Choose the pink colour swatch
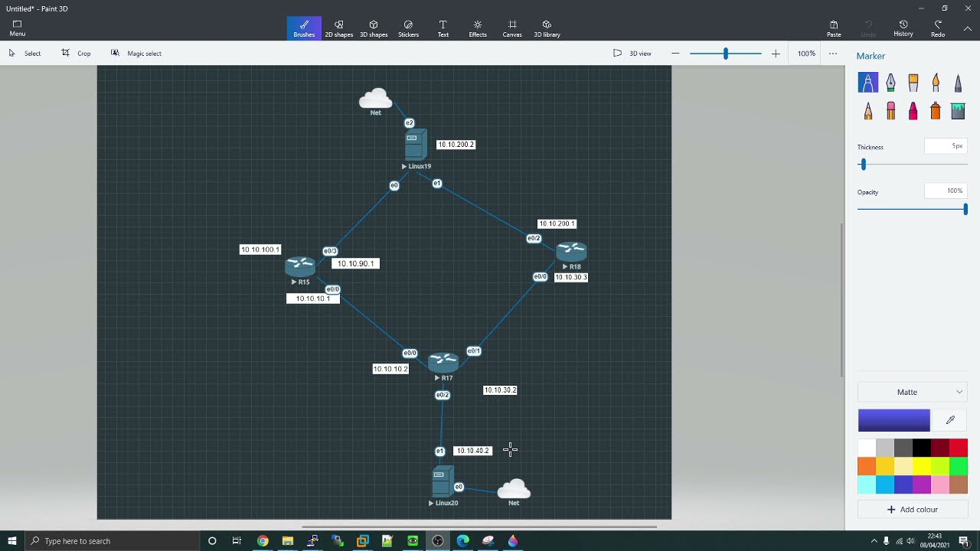 tap(940, 484)
